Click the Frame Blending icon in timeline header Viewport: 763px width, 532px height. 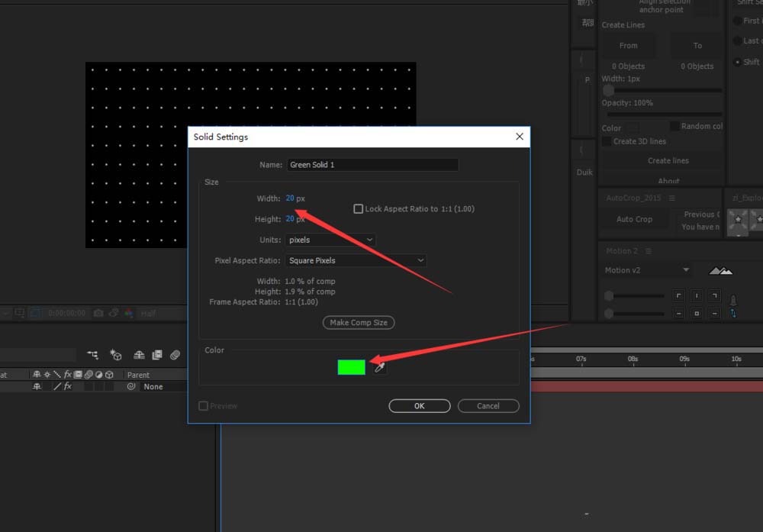point(157,355)
